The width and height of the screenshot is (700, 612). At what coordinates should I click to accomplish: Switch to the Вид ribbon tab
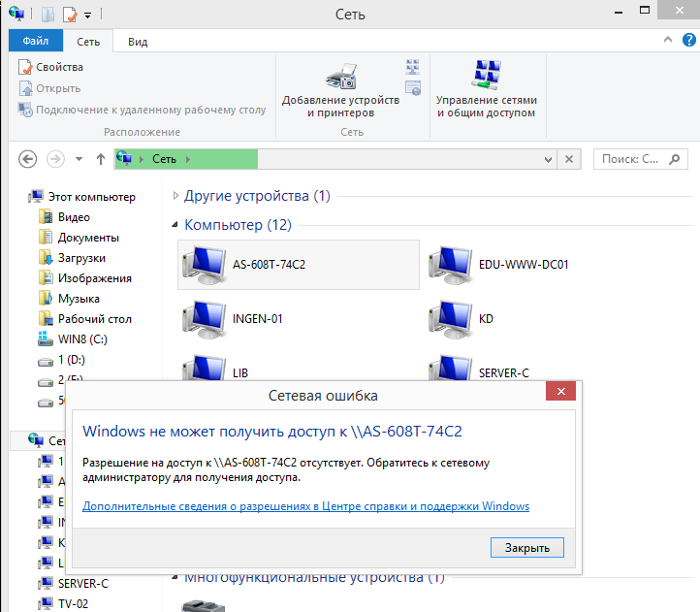tap(138, 42)
